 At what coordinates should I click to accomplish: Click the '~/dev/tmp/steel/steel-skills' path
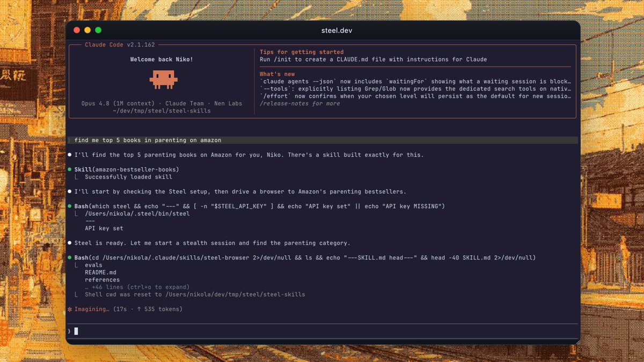[162, 111]
